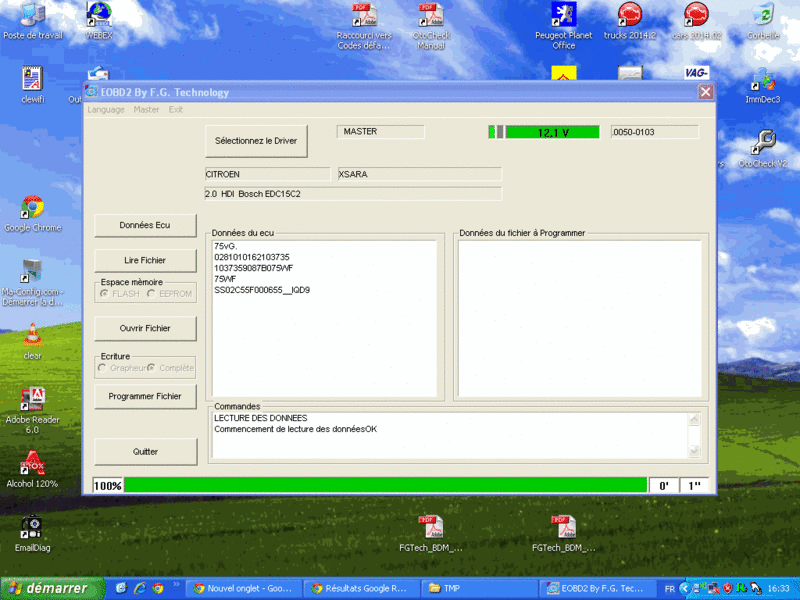
Task: Click the Lire Fichier button
Action: [x=145, y=260]
